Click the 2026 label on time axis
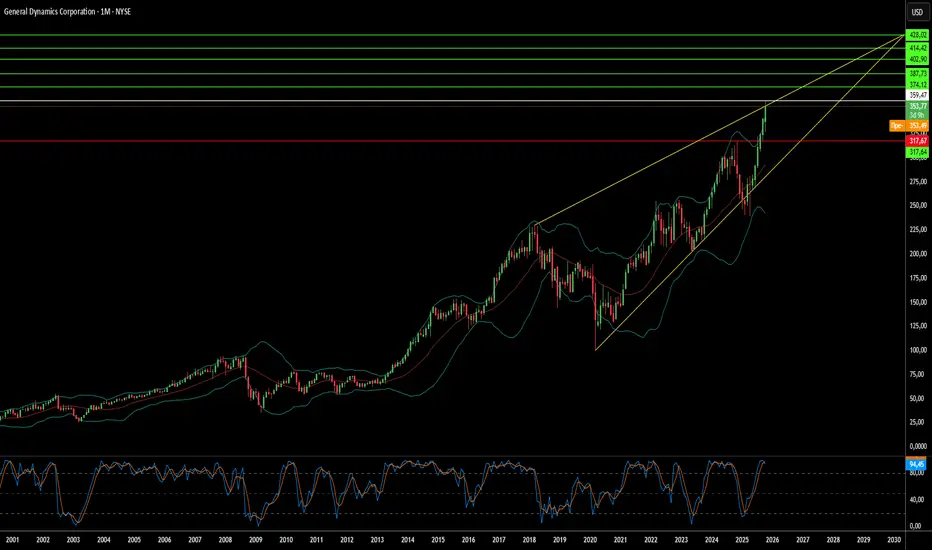Screen dimensions: 932x550 (x=772, y=540)
